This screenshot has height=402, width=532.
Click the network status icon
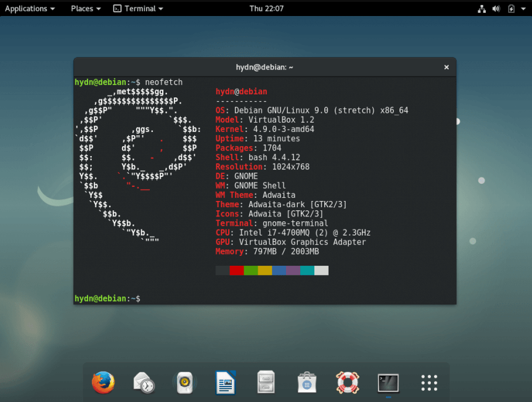pos(482,9)
